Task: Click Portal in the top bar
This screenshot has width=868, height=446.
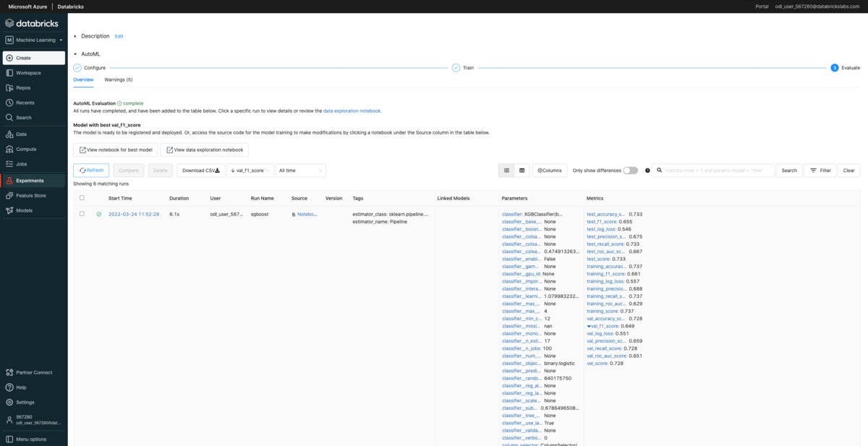Action: coord(762,6)
